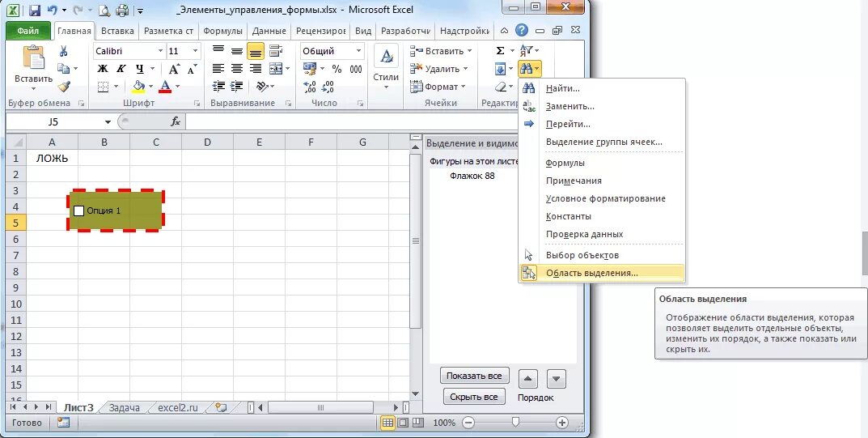This screenshot has width=868, height=438.
Task: Align text to middle of cell
Action: 237,51
